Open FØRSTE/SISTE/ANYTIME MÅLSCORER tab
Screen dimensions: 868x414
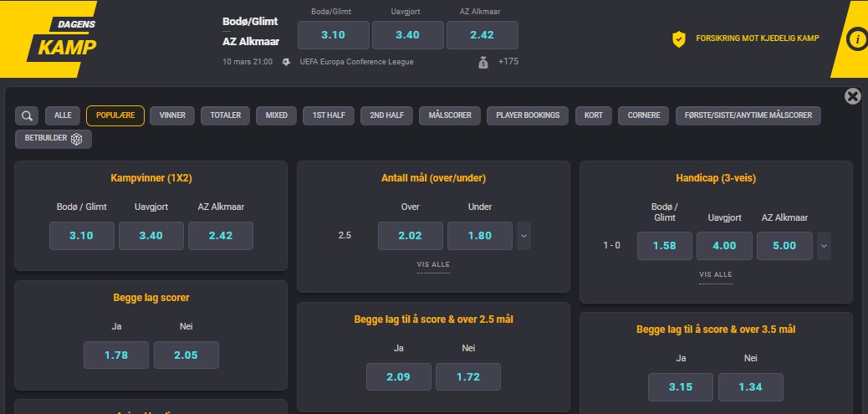748,115
